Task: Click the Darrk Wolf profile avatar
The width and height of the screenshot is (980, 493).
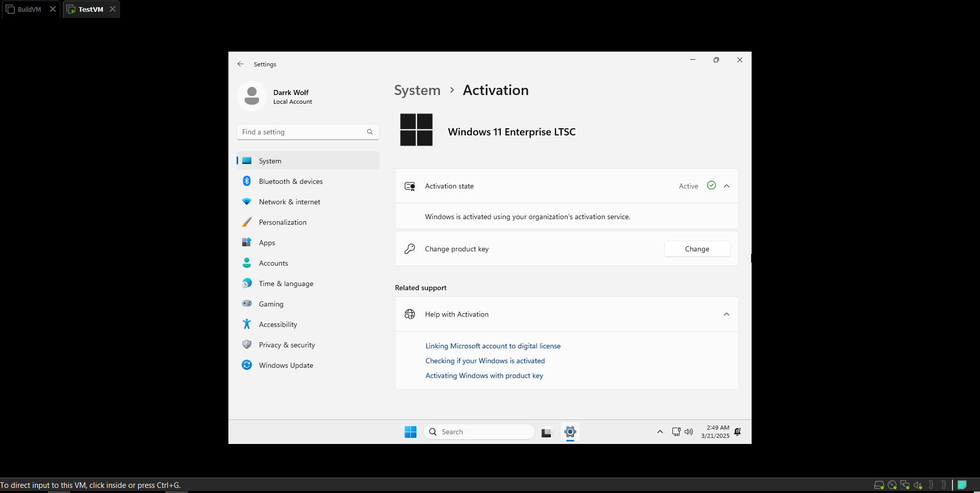Action: pyautogui.click(x=252, y=96)
